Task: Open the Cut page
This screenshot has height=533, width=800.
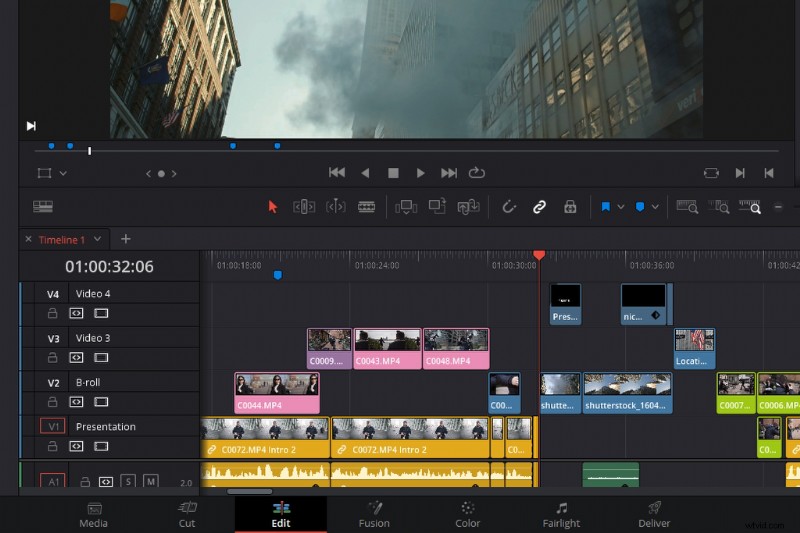Action: click(x=187, y=515)
